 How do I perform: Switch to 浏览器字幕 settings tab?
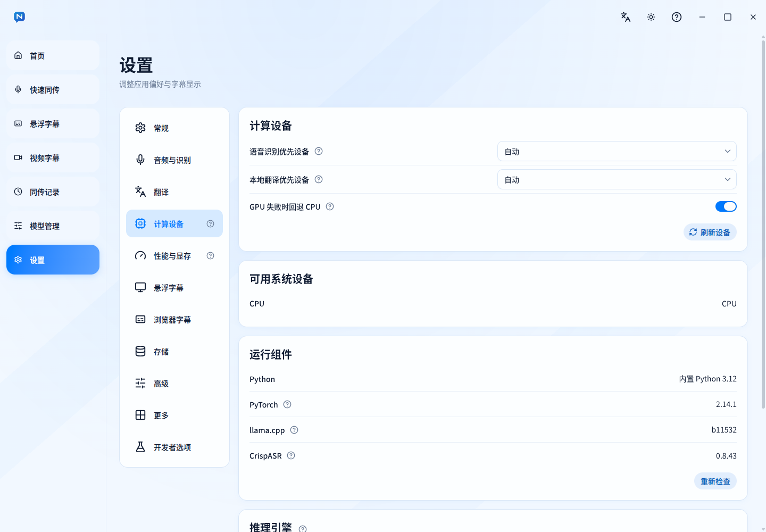[x=174, y=319]
